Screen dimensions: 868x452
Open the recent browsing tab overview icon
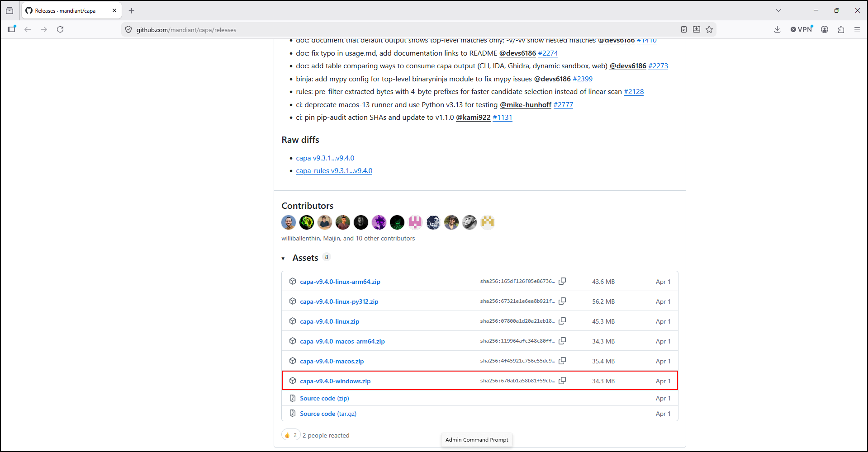(x=9, y=10)
